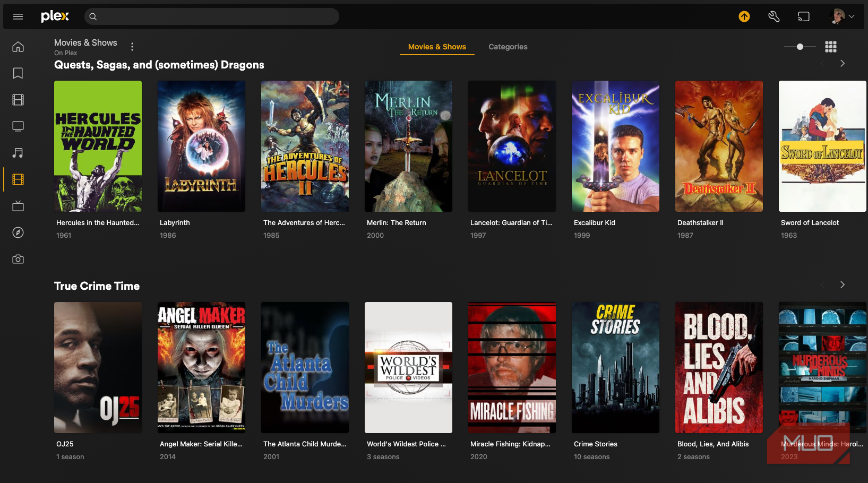Screen dimensions: 868x483
Task: Click the Plex logo
Action: tap(55, 16)
